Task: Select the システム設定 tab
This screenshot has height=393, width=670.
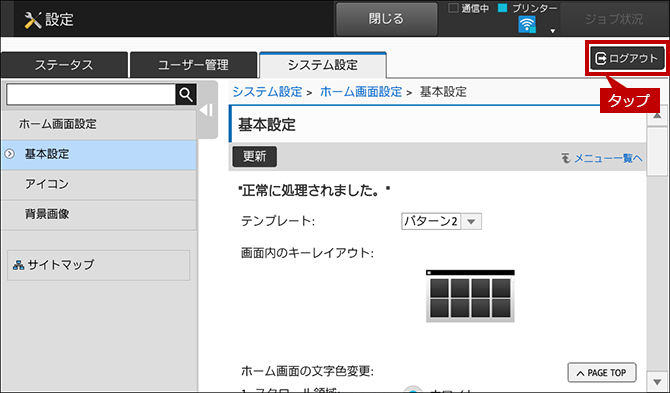Action: coord(323,65)
